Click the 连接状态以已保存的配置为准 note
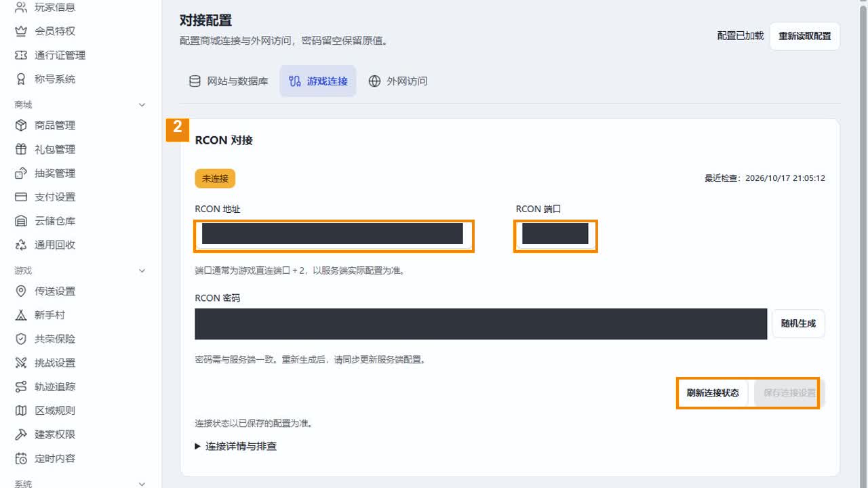This screenshot has width=868, height=488. pos(254,424)
